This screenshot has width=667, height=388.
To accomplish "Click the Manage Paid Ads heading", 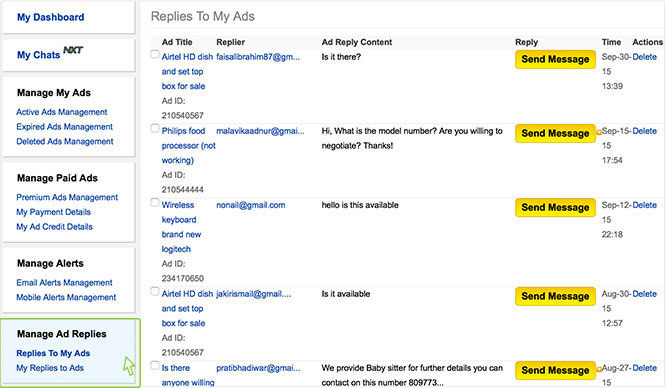I will pos(57,178).
